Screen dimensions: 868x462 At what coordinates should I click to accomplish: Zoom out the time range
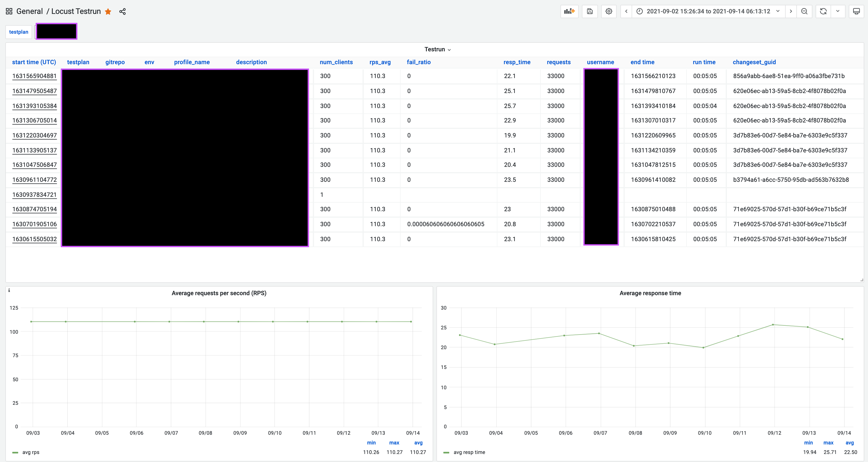point(804,11)
